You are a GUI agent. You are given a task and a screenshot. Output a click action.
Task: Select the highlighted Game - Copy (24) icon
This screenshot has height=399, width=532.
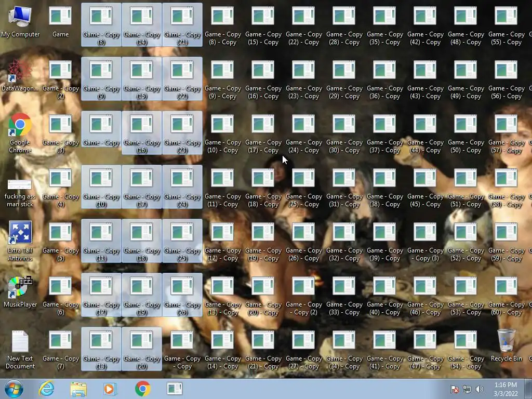(182, 187)
